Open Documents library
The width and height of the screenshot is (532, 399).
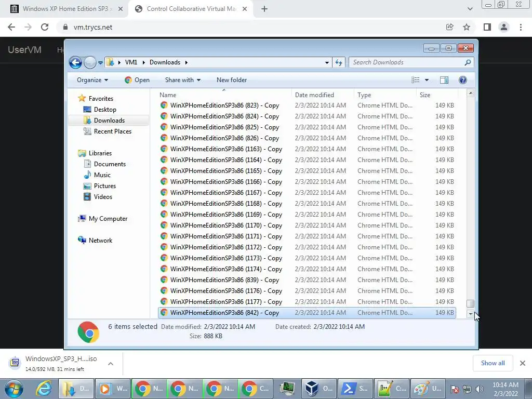(109, 164)
